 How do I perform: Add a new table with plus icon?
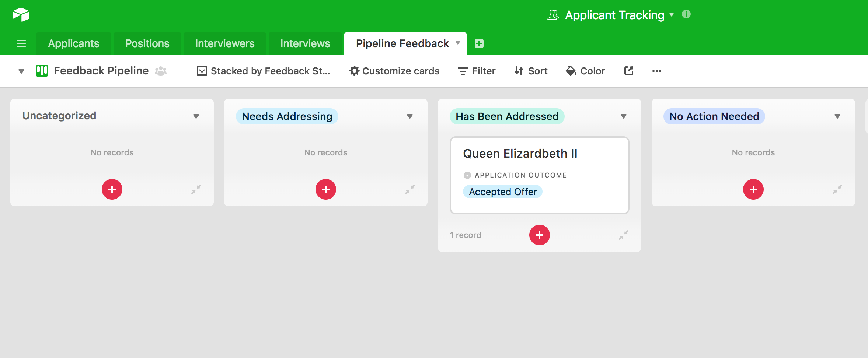click(x=479, y=43)
